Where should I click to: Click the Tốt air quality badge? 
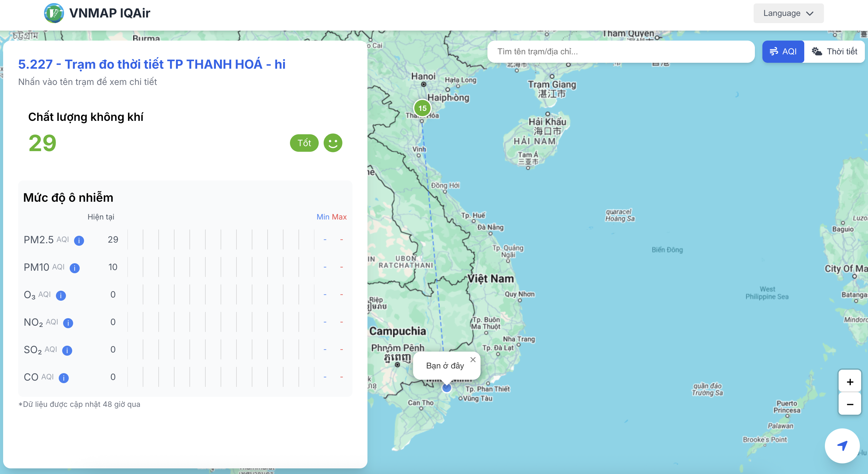tap(304, 143)
